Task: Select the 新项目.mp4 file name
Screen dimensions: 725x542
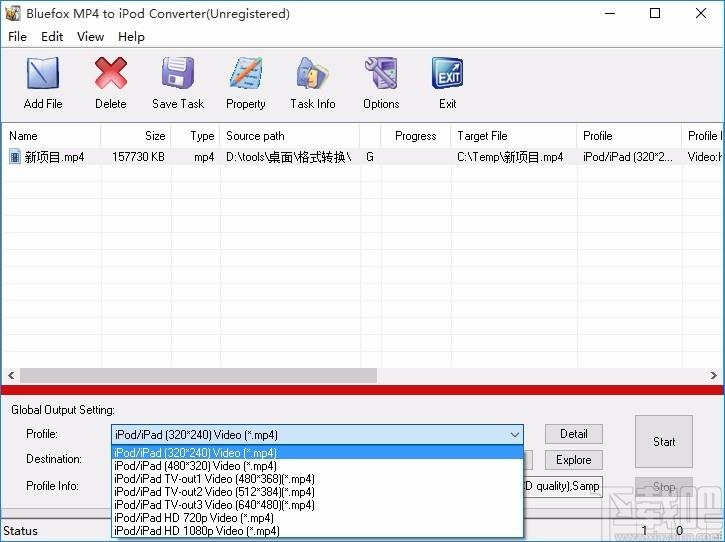Action: point(54,157)
